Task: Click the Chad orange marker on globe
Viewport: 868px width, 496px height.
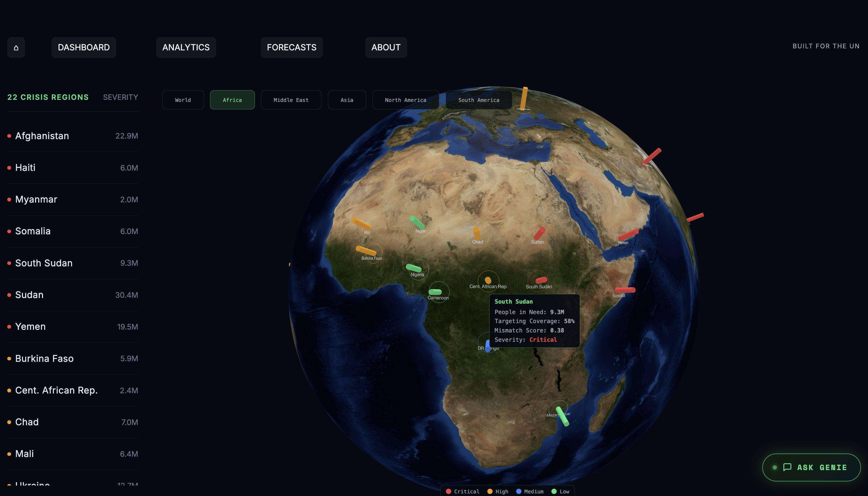Action: click(477, 234)
